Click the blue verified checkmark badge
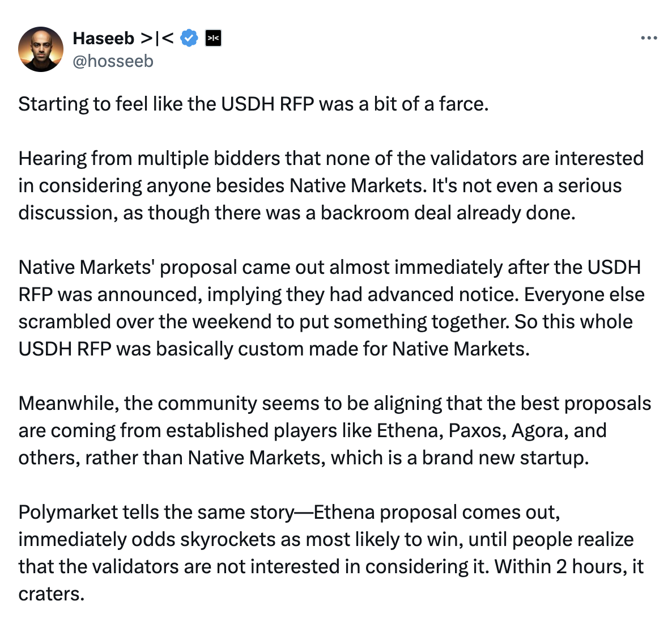This screenshot has width=672, height=618. (x=189, y=38)
